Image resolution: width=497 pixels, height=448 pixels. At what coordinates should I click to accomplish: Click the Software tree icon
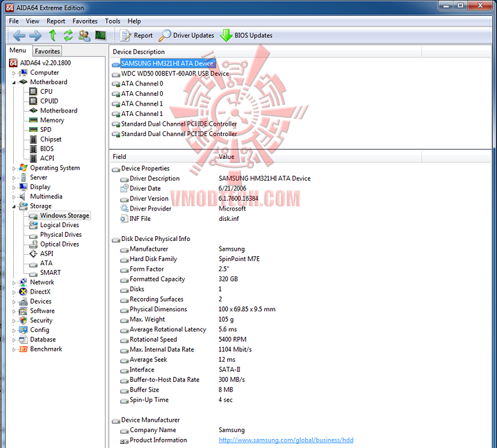pos(23,311)
